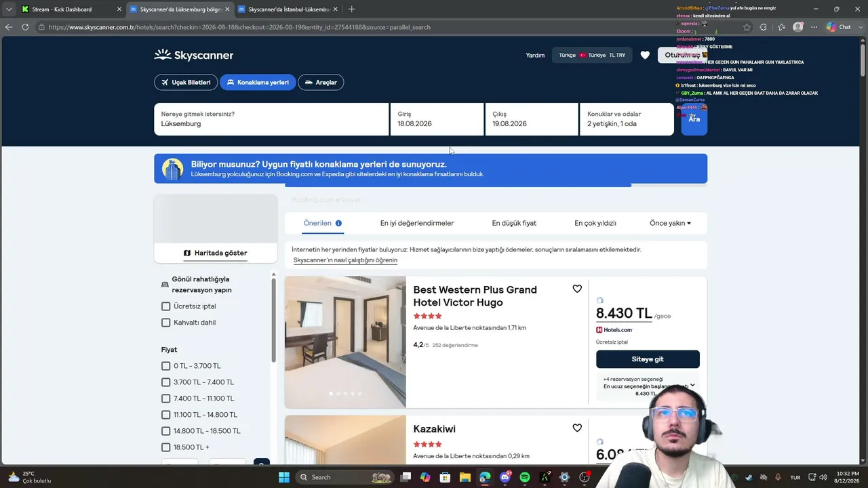Bookmark this page with star icon
Image resolution: width=868 pixels, height=488 pixels.
click(747, 27)
